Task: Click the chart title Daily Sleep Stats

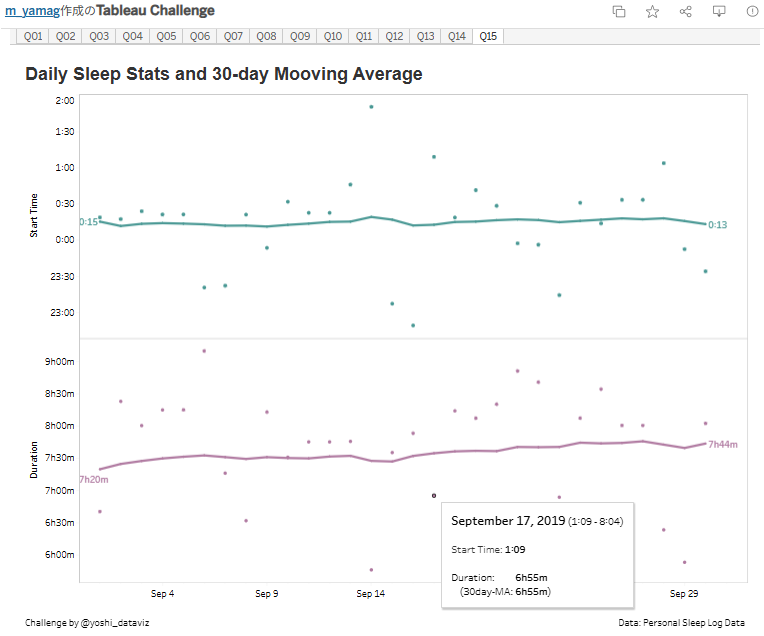Action: [224, 74]
